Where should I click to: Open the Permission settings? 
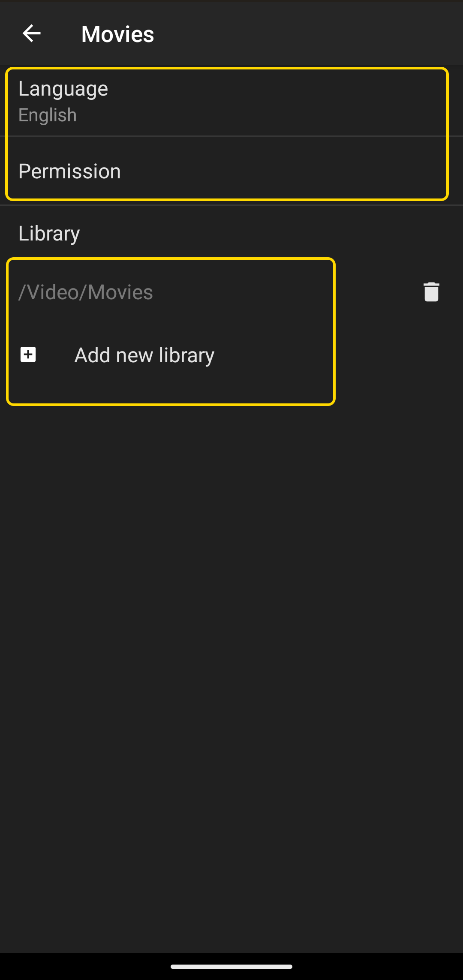[231, 171]
